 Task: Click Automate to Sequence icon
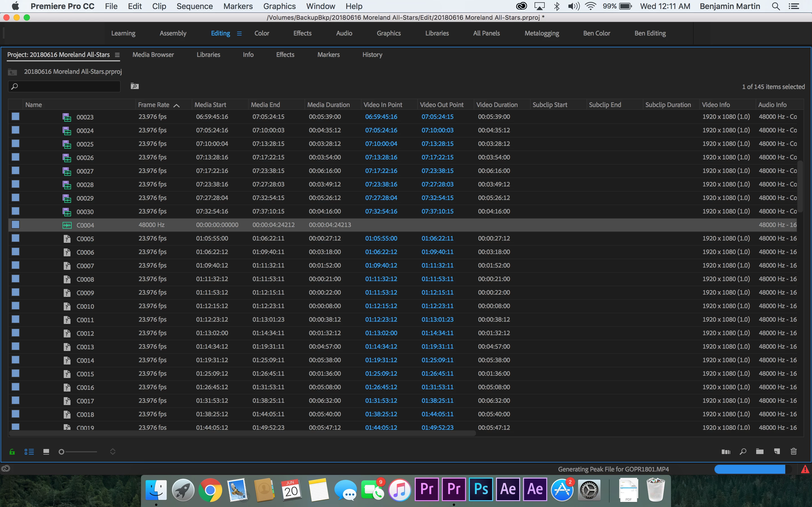coord(726,452)
